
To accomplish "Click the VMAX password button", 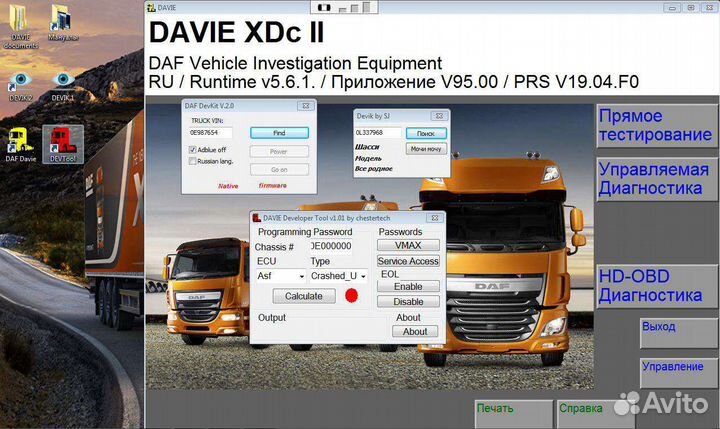I will click(408, 245).
